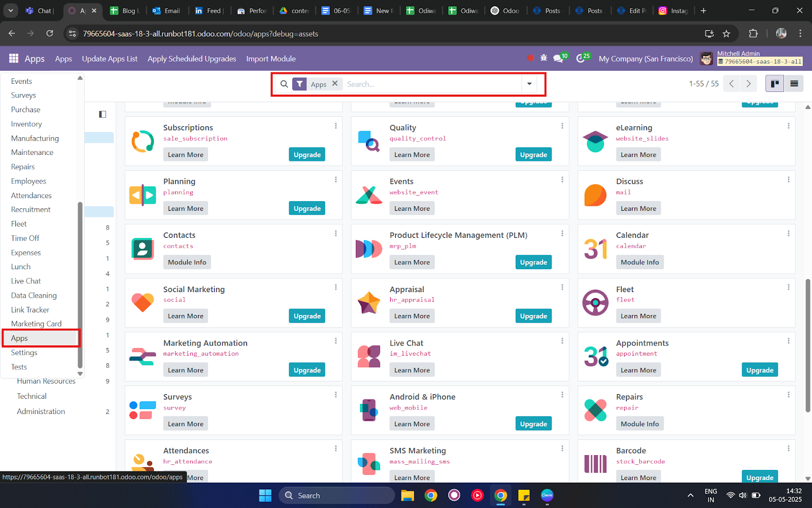
Task: Select the Update Apps List menu item
Action: pyautogui.click(x=110, y=58)
